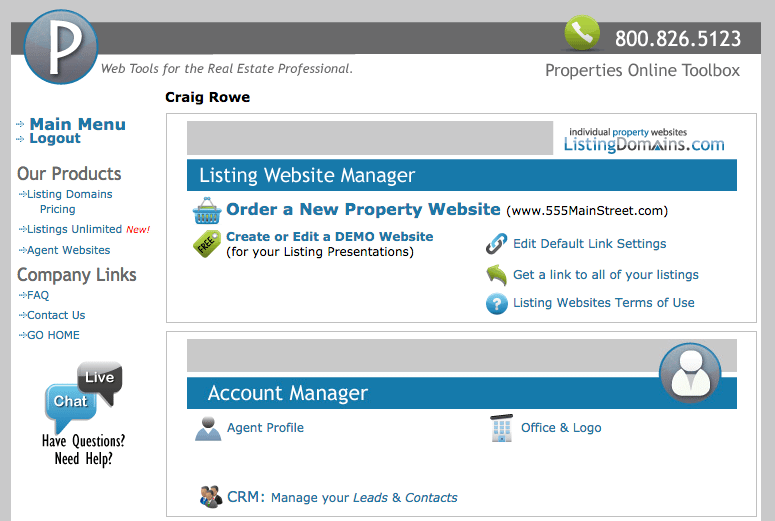Image resolution: width=775 pixels, height=521 pixels.
Task: Click the Craig Rowe name text
Action: pos(208,97)
